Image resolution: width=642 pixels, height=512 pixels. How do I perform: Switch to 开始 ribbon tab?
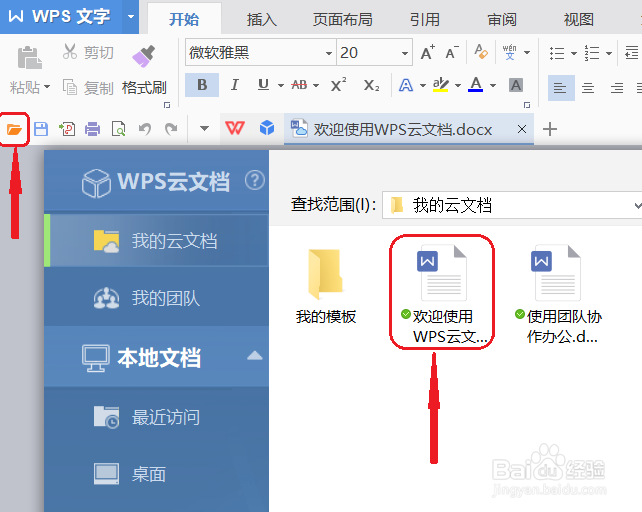pyautogui.click(x=184, y=19)
